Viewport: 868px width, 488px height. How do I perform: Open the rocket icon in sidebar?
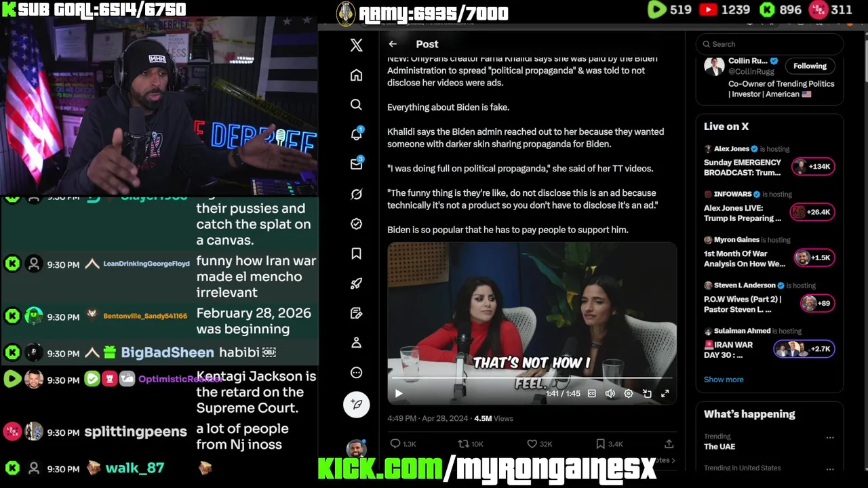tap(356, 283)
